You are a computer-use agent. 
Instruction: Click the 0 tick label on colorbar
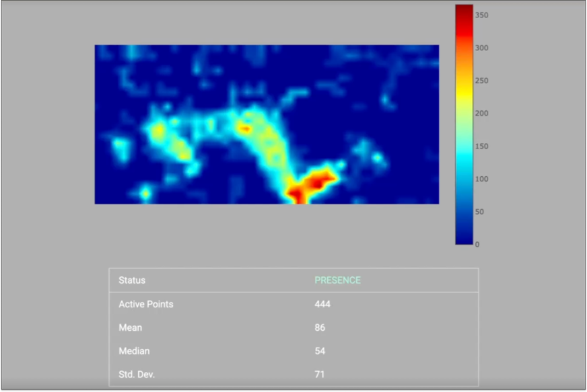(x=477, y=244)
